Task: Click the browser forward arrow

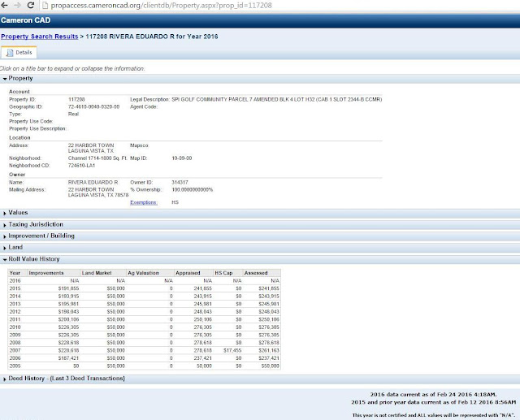Action: pos(17,6)
